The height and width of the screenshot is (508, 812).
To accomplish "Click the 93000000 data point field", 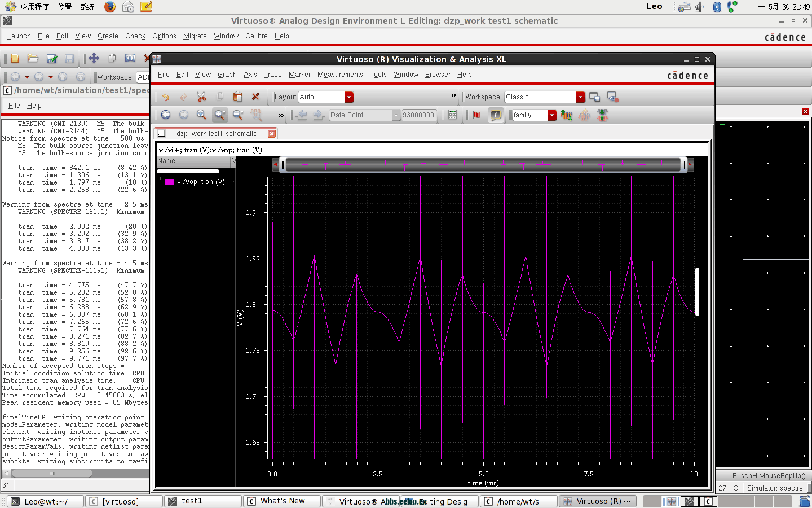I will coord(418,115).
